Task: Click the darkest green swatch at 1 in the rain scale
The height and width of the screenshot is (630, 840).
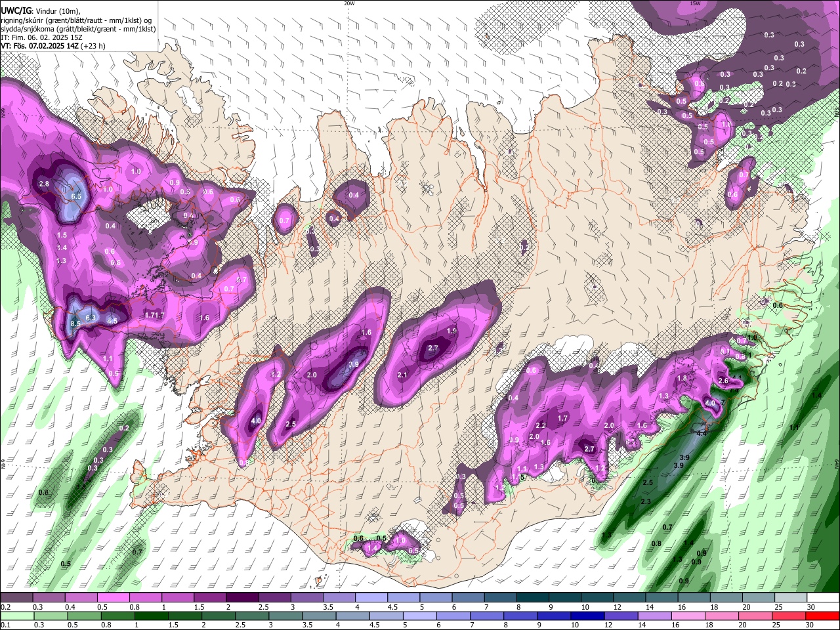Action: coord(151,616)
